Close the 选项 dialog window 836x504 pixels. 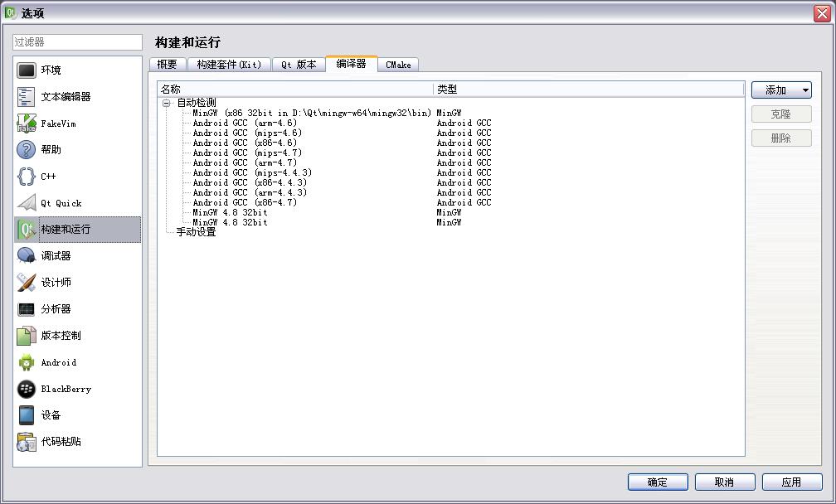pos(822,13)
